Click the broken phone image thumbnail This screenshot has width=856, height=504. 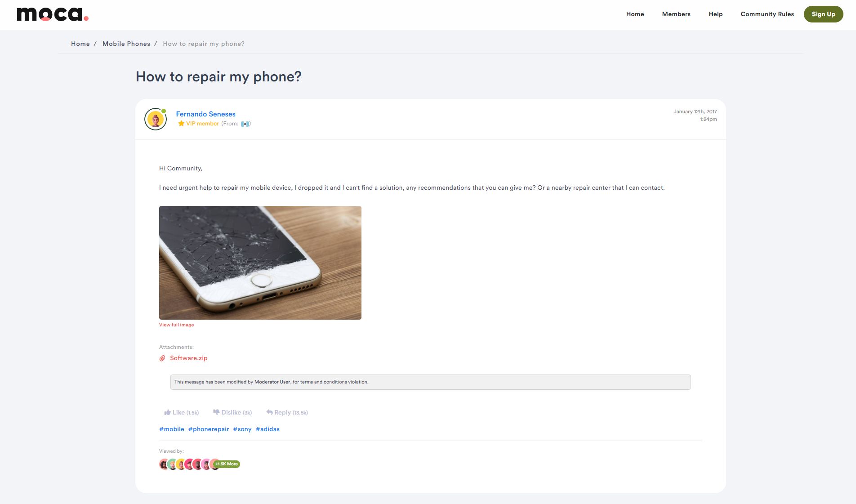[260, 263]
